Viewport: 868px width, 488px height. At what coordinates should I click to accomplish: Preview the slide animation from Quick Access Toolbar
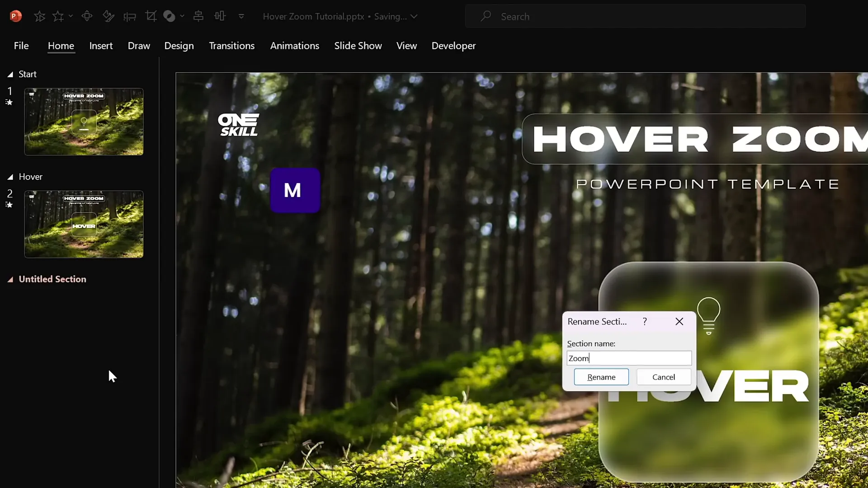(40, 16)
